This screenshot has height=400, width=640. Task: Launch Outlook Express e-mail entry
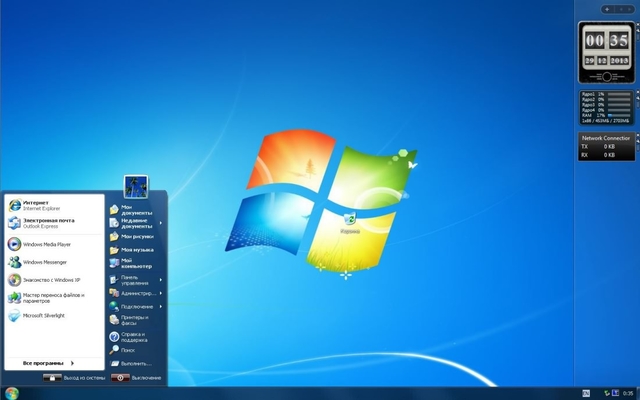[x=54, y=223]
